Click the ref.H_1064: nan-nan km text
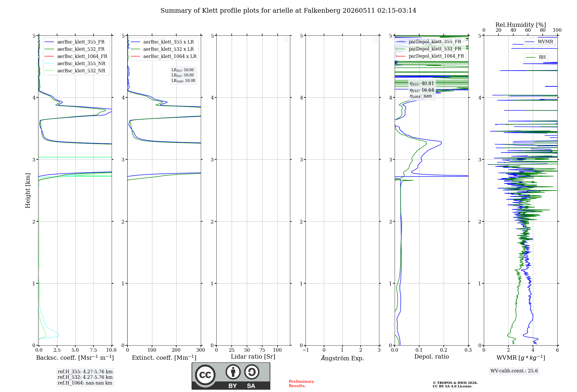 tap(85, 383)
